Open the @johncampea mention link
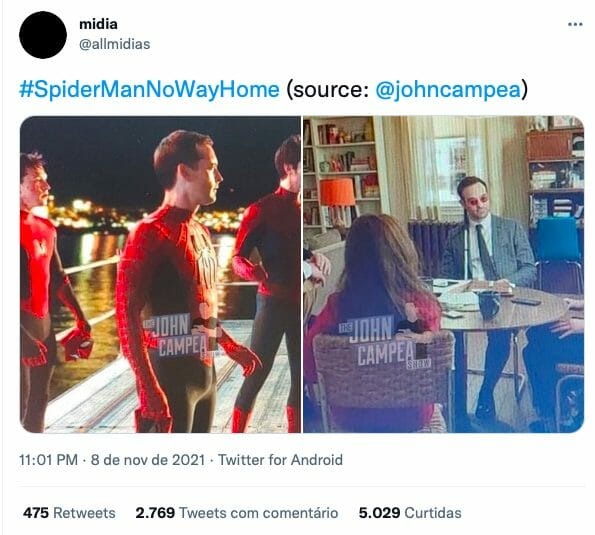The width and height of the screenshot is (595, 535). 448,90
